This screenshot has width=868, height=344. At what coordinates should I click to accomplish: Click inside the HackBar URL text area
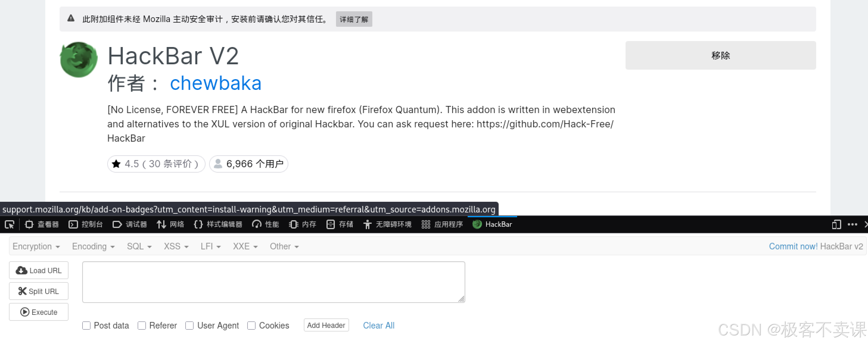pyautogui.click(x=273, y=282)
